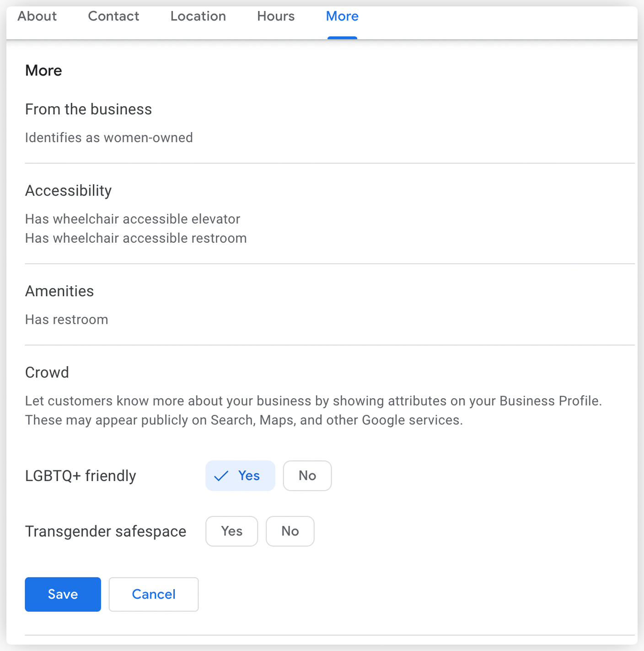Click the wheelchair accessible restroom attribute
Image resolution: width=644 pixels, height=651 pixels.
[136, 238]
